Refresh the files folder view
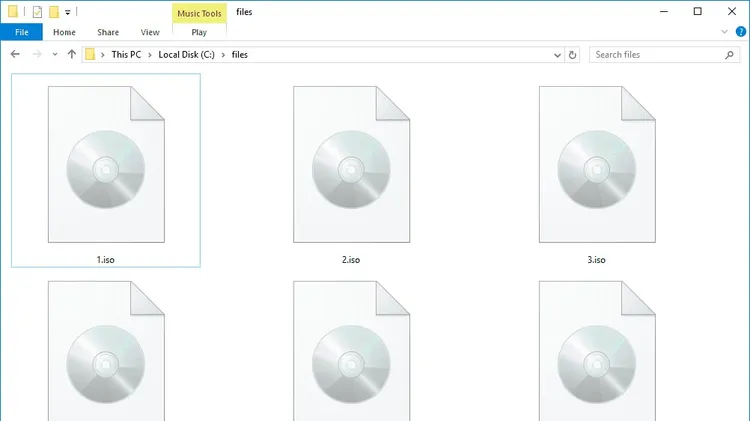 [x=573, y=55]
